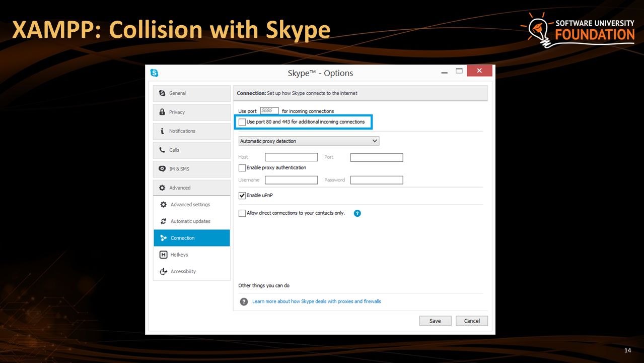This screenshot has width=644, height=363.
Task: Click the Privacy padlock icon
Action: click(162, 112)
